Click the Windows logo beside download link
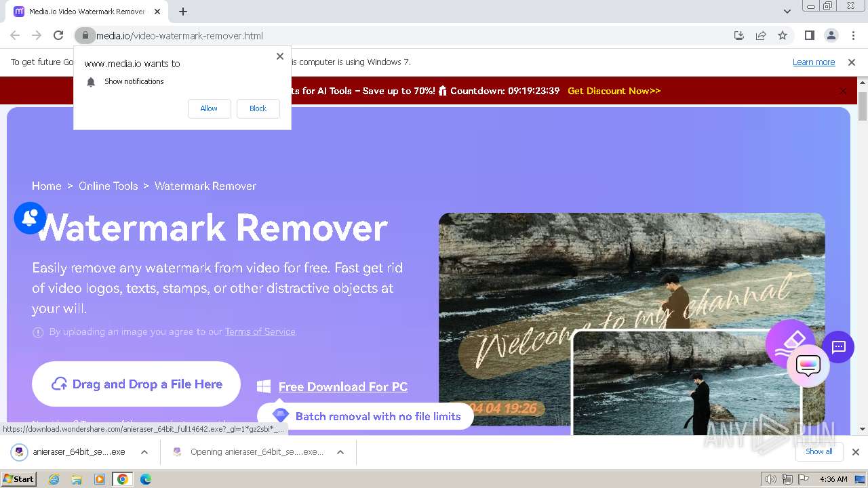This screenshot has height=488, width=868. 264,386
